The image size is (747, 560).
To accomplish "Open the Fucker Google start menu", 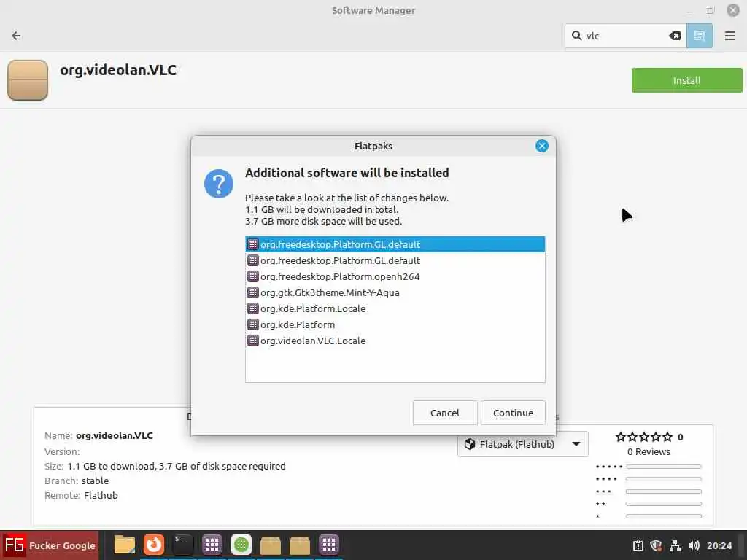I will pos(50,545).
